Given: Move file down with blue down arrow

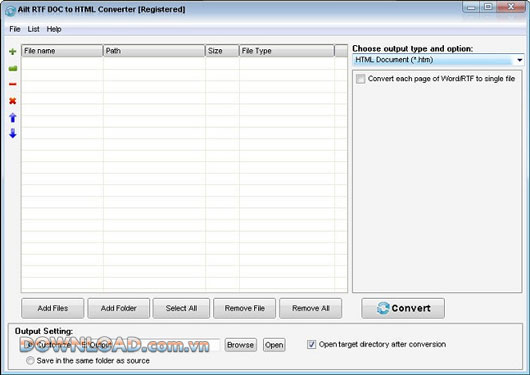Looking at the screenshot, I should (x=13, y=133).
